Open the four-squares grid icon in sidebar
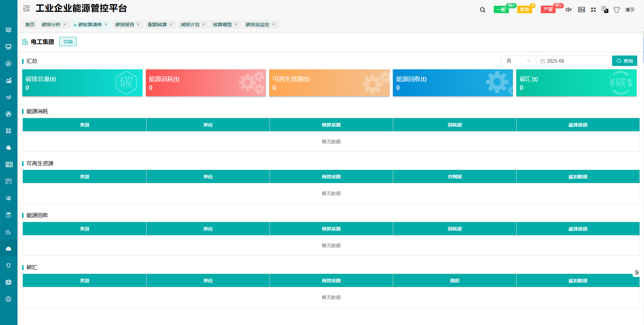The image size is (644, 325). pos(8,131)
